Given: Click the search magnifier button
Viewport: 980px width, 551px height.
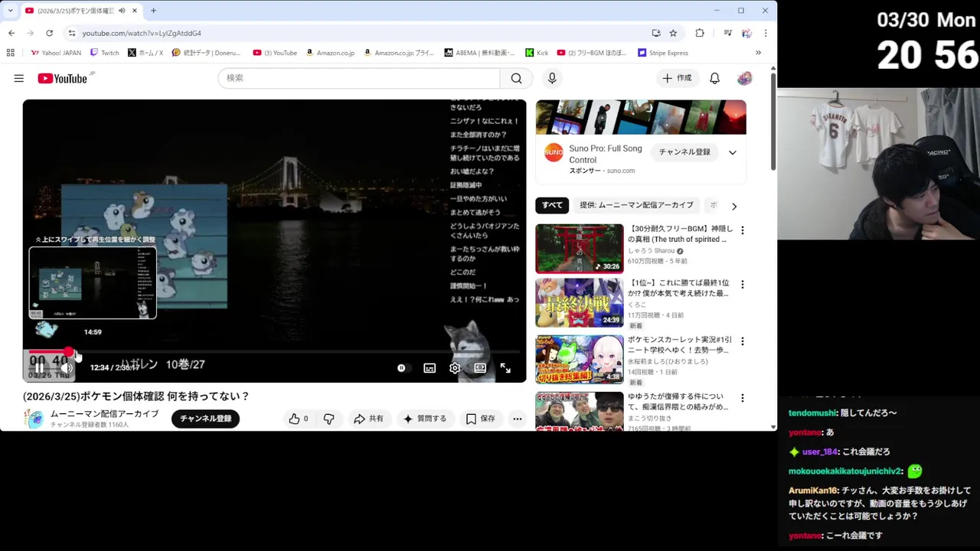Looking at the screenshot, I should coord(517,78).
